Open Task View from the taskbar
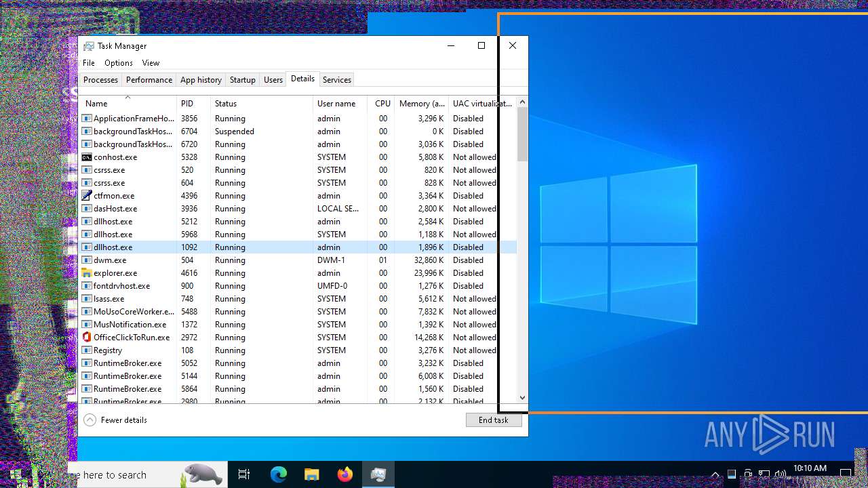 244,475
